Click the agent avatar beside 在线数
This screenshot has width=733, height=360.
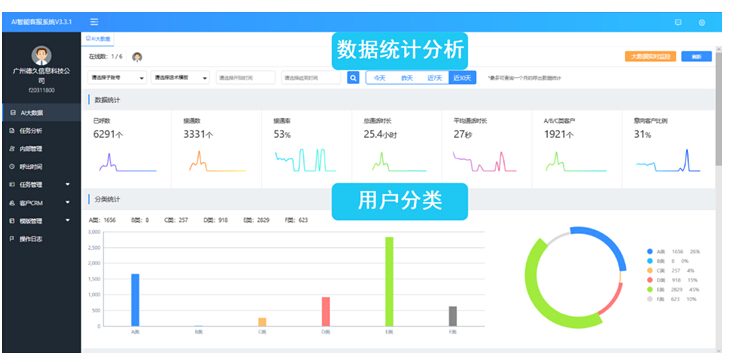coord(137,57)
